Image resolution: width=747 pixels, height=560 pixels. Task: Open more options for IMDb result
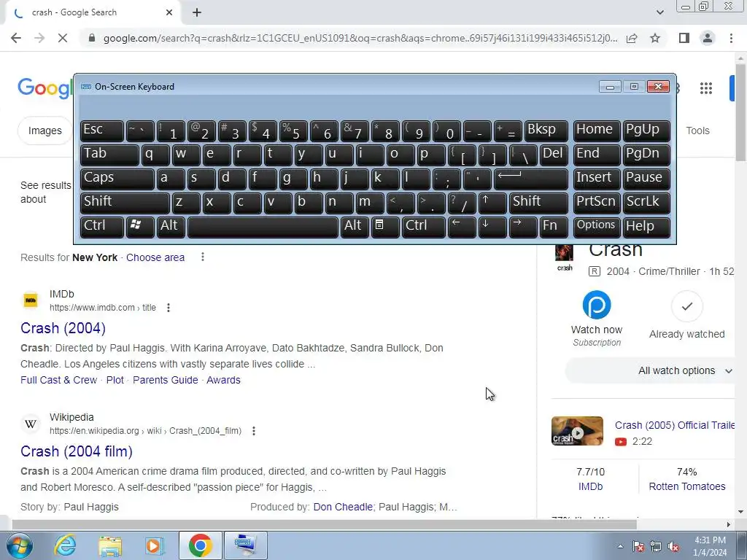(x=169, y=308)
